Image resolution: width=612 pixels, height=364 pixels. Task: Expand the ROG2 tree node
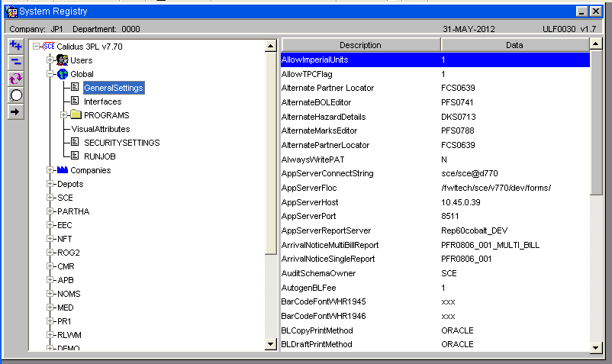(x=50, y=253)
